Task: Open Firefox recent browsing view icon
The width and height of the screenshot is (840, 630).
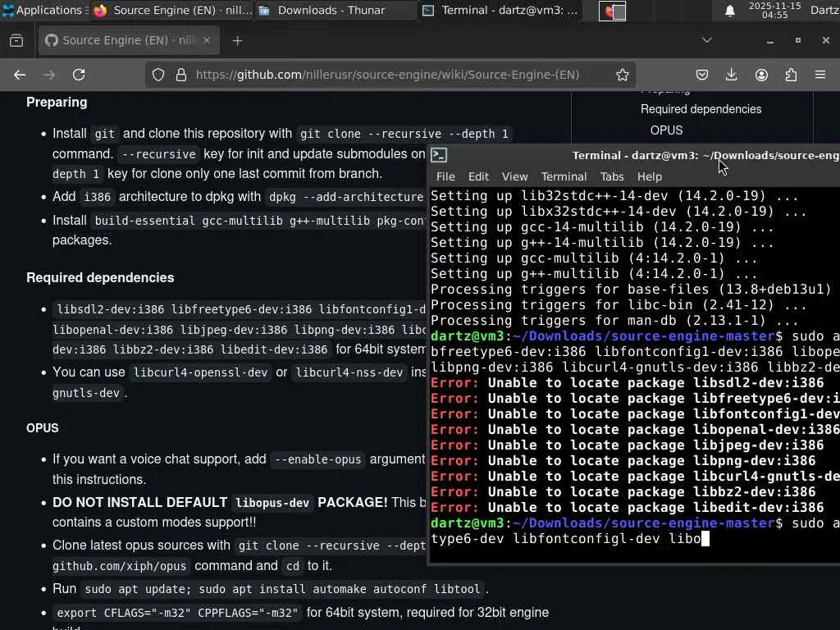Action: 16,41
